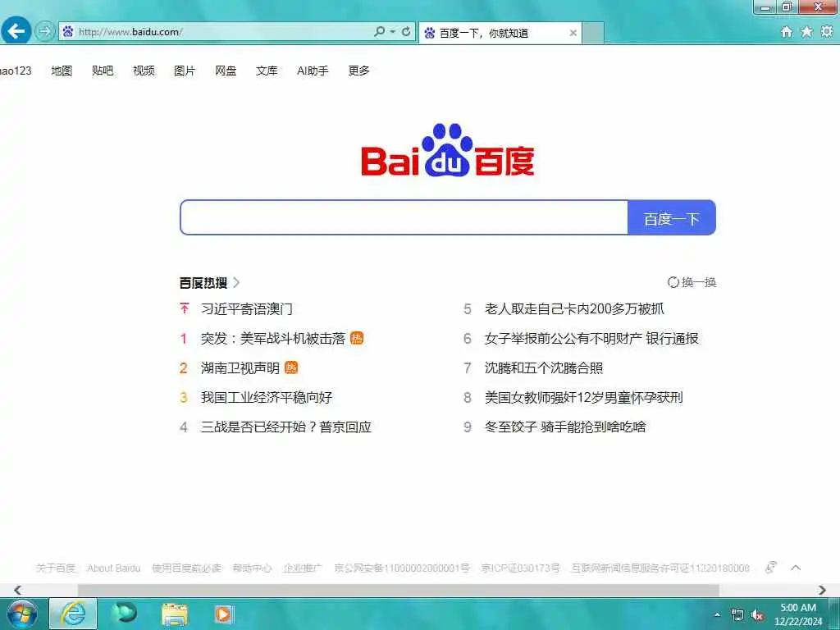
Task: Click the Baidu logo image
Action: [448, 151]
